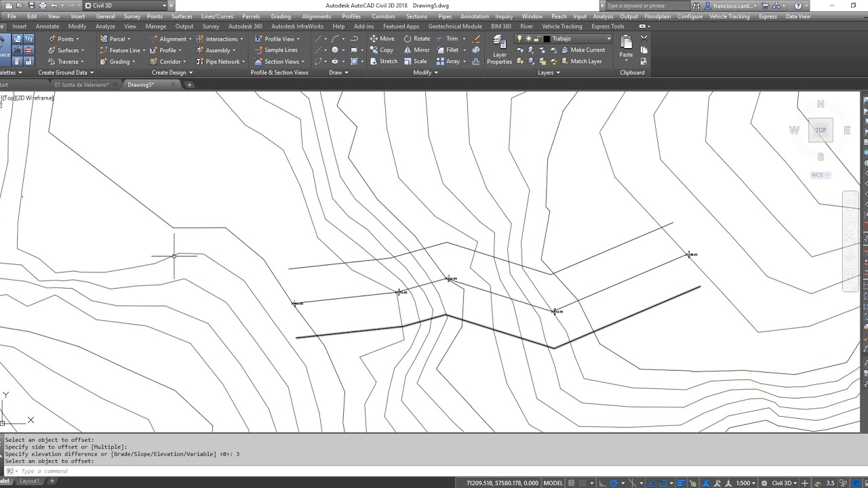The image size is (868, 488).
Task: Select the Mirror tool
Action: [416, 49]
